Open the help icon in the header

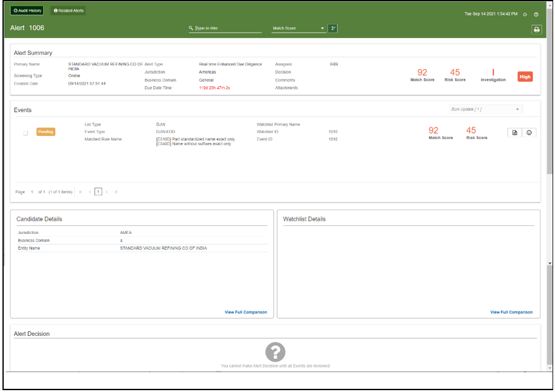pyautogui.click(x=537, y=15)
